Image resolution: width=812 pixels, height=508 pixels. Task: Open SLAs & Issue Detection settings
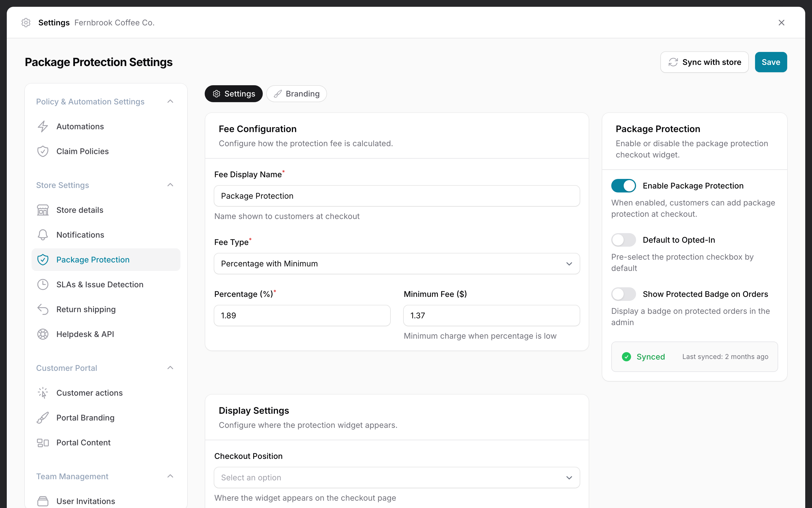(106, 284)
